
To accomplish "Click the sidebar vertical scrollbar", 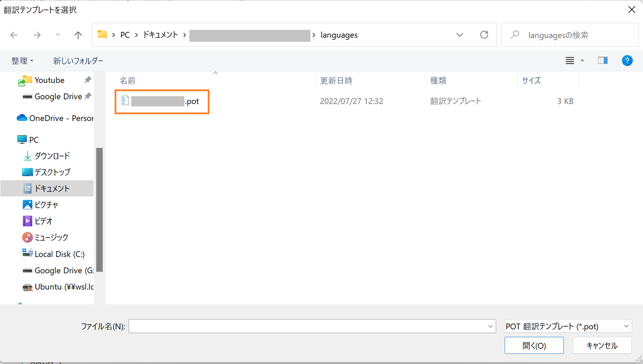I will click(99, 211).
